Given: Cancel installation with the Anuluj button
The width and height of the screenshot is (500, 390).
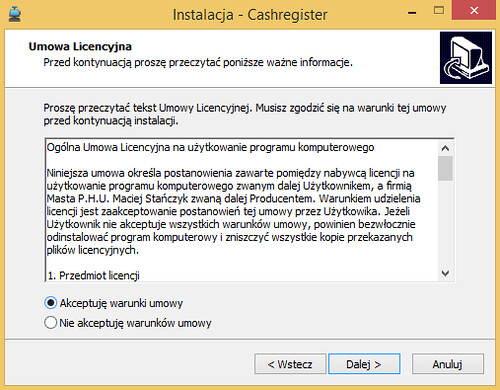Looking at the screenshot, I should pyautogui.click(x=448, y=364).
